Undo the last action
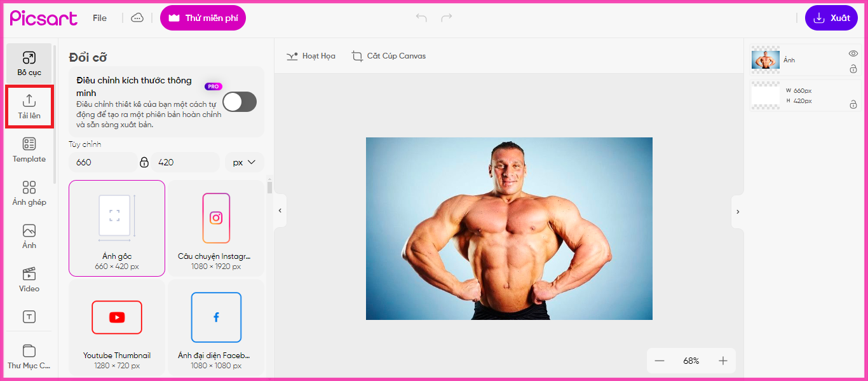Image resolution: width=868 pixels, height=381 pixels. point(421,18)
